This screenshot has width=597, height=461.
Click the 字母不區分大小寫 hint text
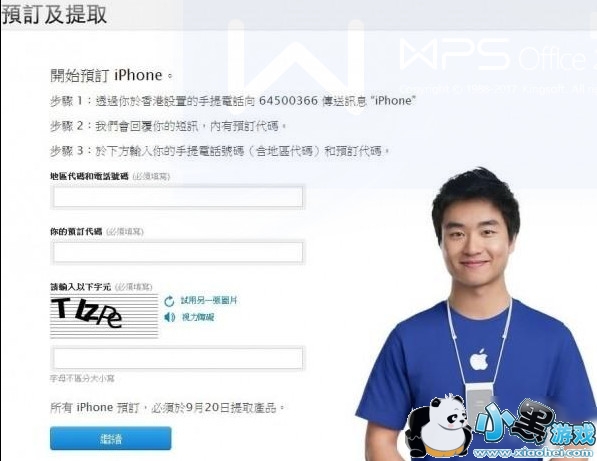[x=82, y=379]
